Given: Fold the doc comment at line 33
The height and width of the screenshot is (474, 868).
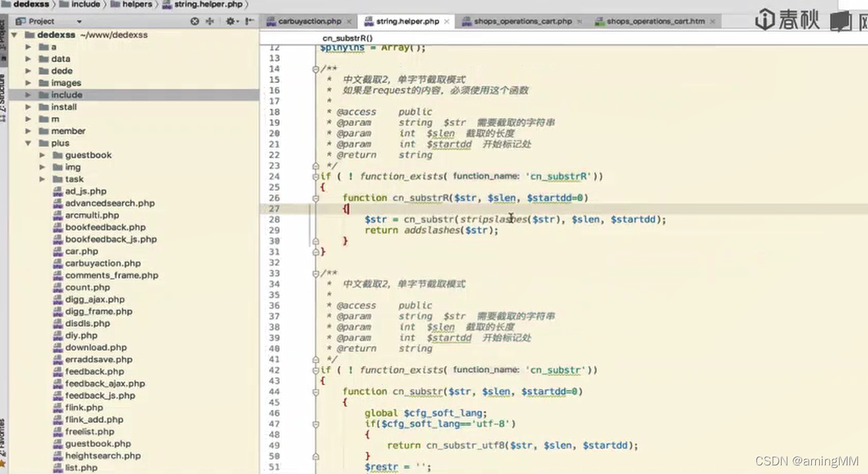Looking at the screenshot, I should pos(316,273).
